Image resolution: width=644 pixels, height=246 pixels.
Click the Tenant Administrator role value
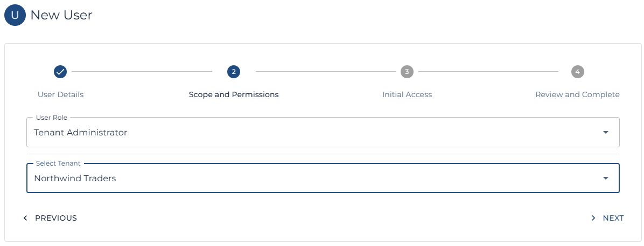pos(81,132)
